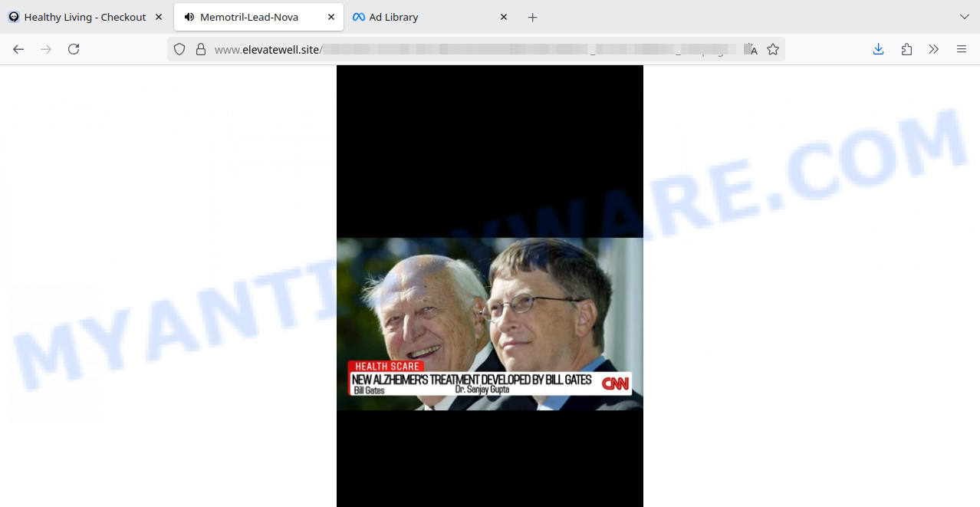Open a new tab with the plus button
This screenshot has height=507, width=980.
pyautogui.click(x=533, y=17)
